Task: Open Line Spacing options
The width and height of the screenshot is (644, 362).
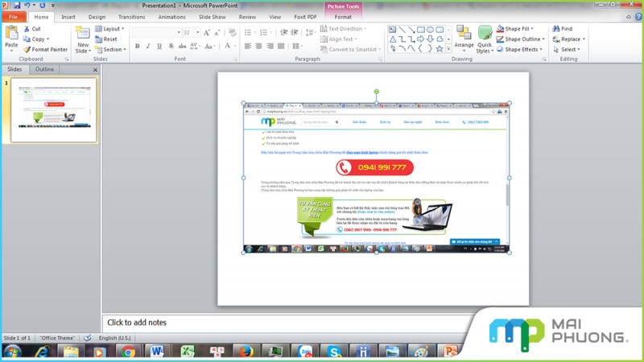Action: click(312, 32)
